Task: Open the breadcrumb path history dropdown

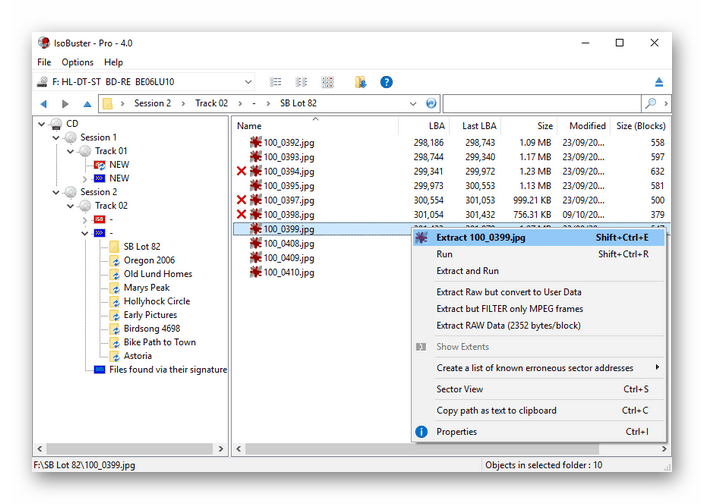Action: [x=413, y=104]
